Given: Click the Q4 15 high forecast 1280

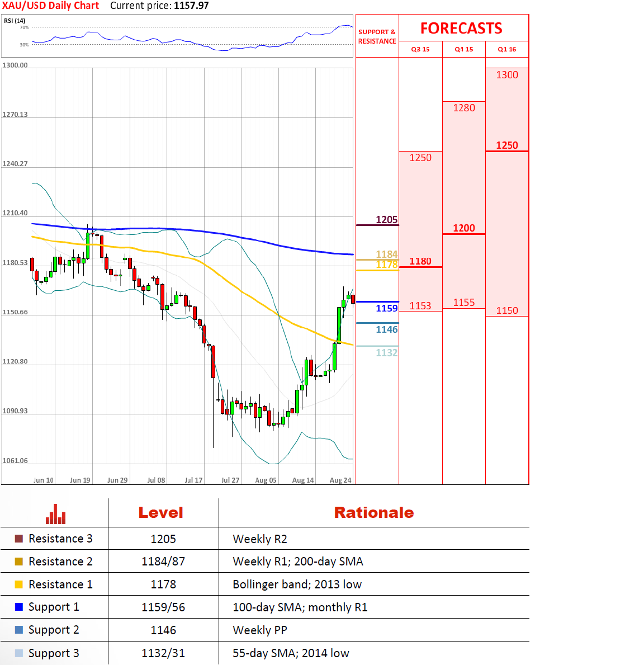Looking at the screenshot, I should [464, 108].
